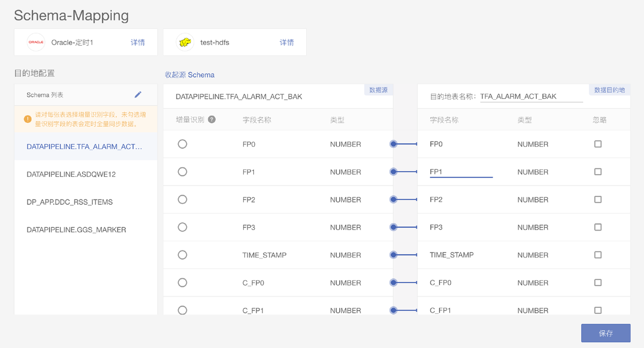Image resolution: width=644 pixels, height=348 pixels.
Task: Click the Oracle-定时1 source name
Action: (x=72, y=42)
